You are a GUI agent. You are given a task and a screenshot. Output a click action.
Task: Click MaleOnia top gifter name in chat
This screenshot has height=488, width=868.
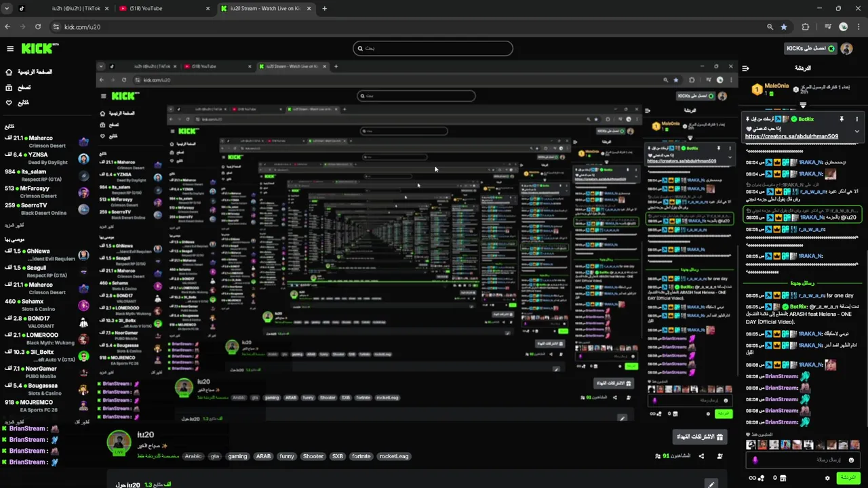click(x=776, y=86)
